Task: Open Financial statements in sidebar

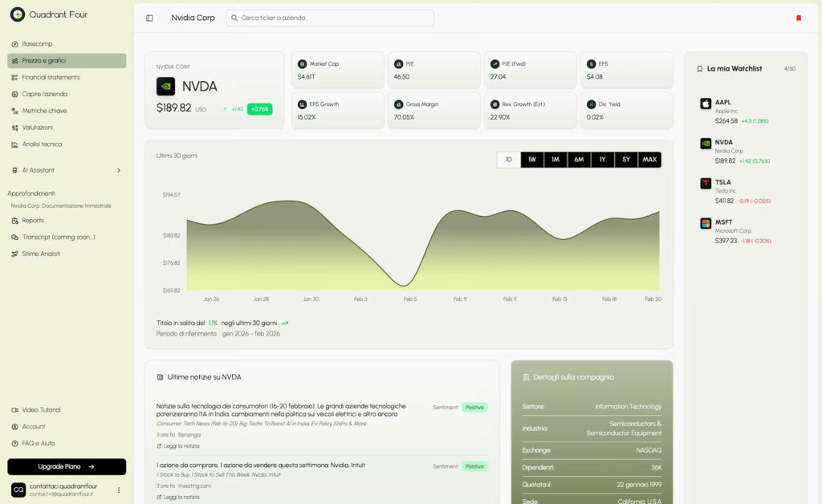Action: point(51,77)
